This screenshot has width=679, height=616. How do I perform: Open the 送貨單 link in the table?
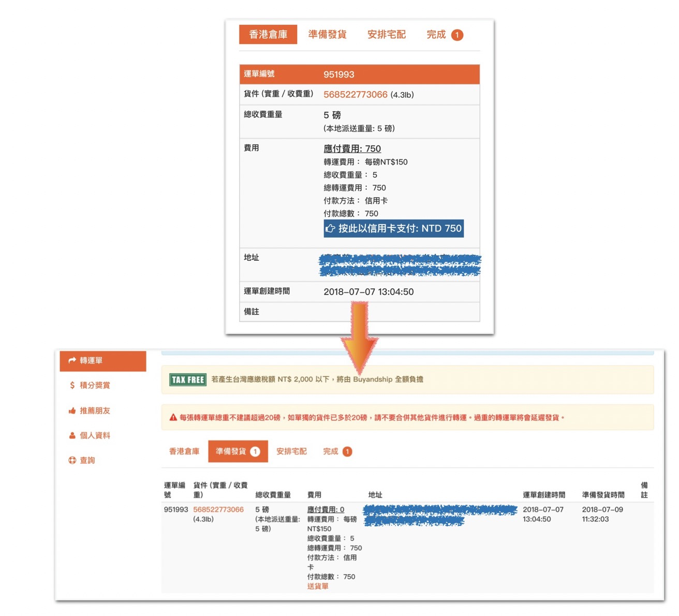318,586
